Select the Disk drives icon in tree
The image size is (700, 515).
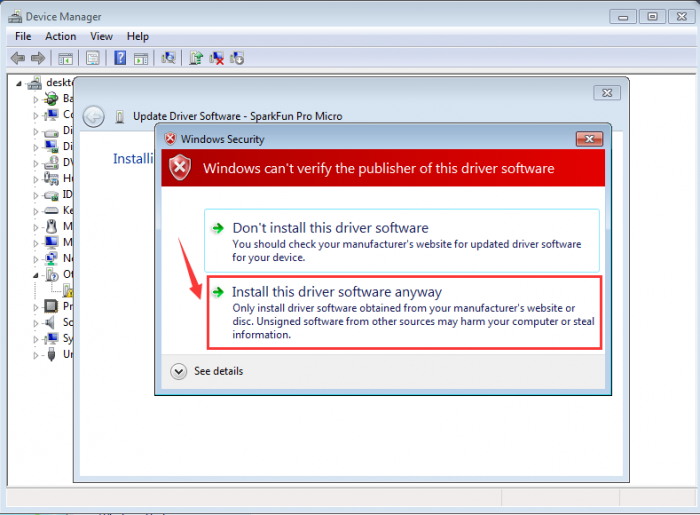pyautogui.click(x=51, y=132)
